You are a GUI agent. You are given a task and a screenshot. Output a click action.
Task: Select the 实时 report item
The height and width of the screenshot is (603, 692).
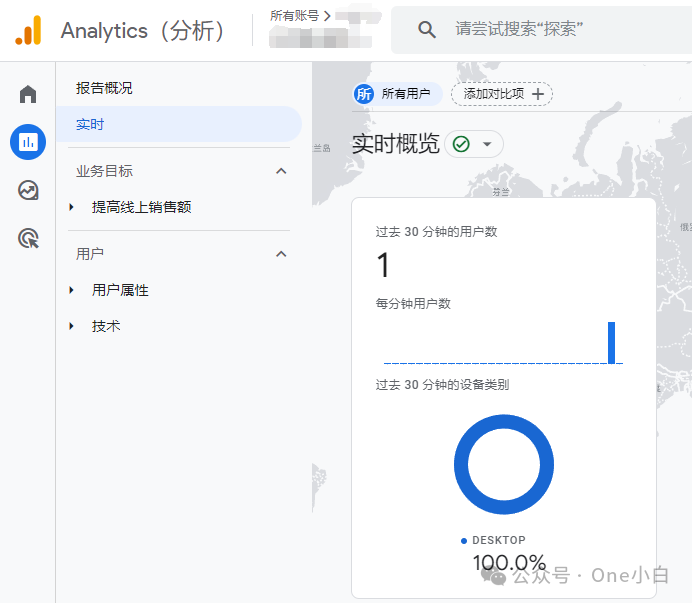click(178, 124)
